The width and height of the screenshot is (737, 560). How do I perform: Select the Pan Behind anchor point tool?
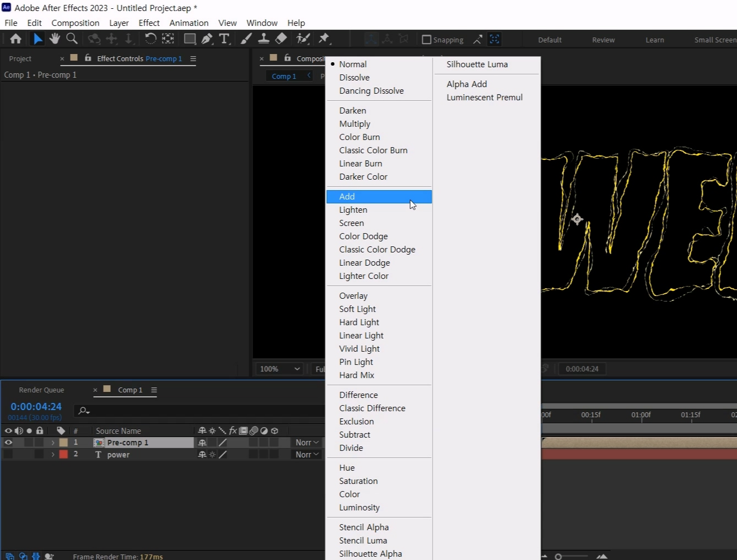(x=168, y=39)
